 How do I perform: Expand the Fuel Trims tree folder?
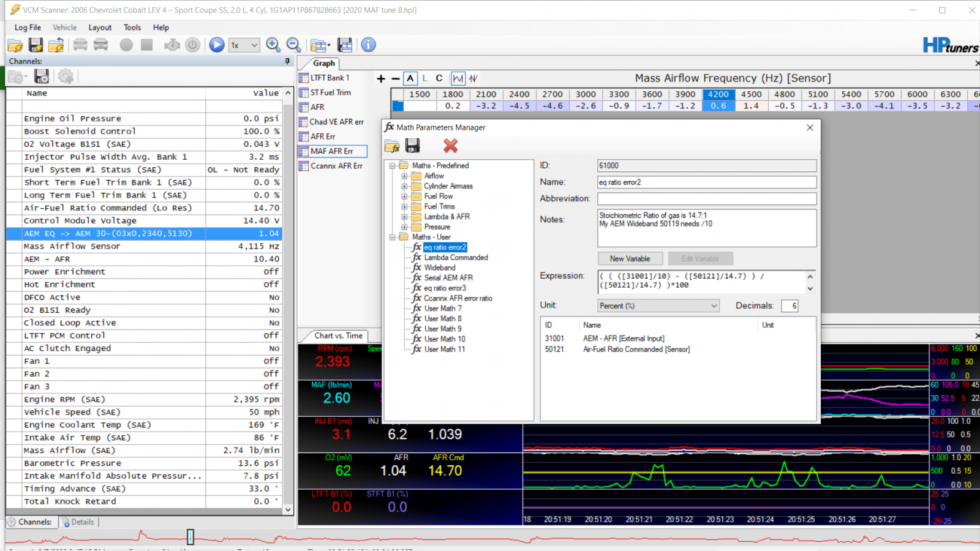point(404,207)
